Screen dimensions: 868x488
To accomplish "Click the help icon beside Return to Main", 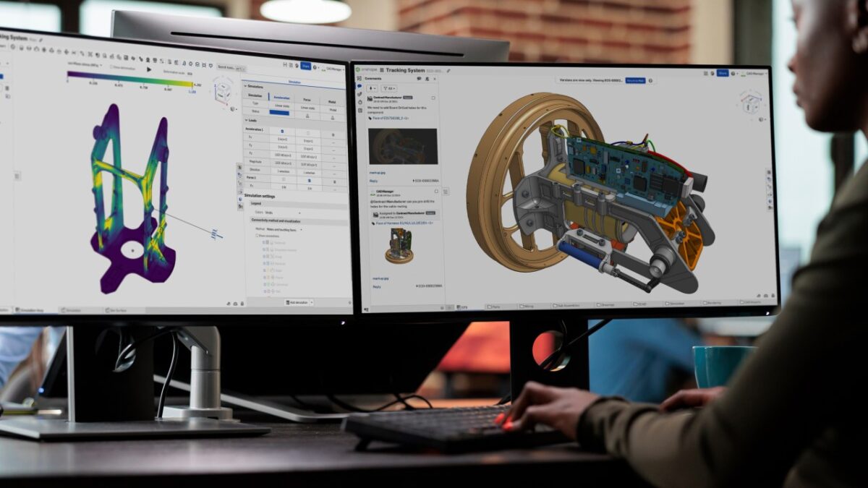I will [x=650, y=80].
